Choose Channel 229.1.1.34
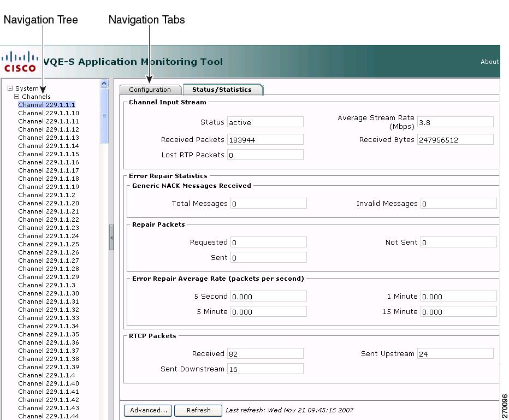 click(x=49, y=326)
